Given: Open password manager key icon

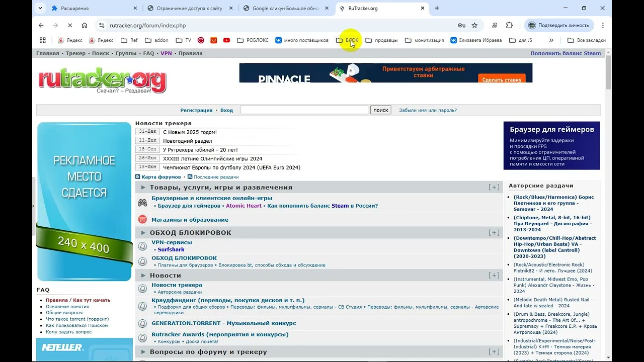Looking at the screenshot, I should pyautogui.click(x=461, y=25).
